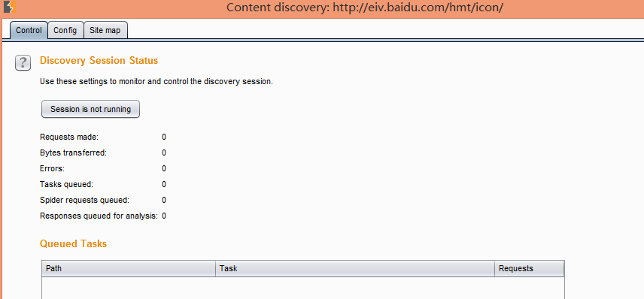644x299 pixels.
Task: Sort queued tasks by the Path column
Action: 129,269
